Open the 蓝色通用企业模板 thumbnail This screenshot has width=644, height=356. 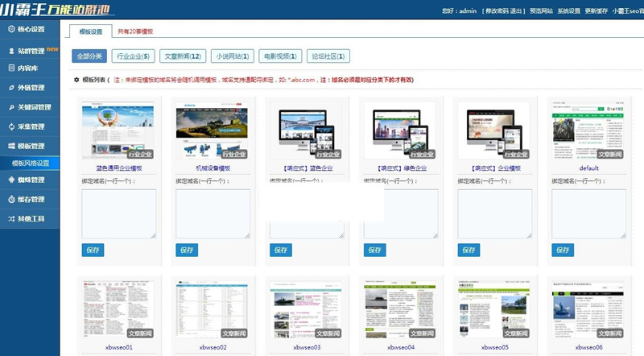point(118,130)
